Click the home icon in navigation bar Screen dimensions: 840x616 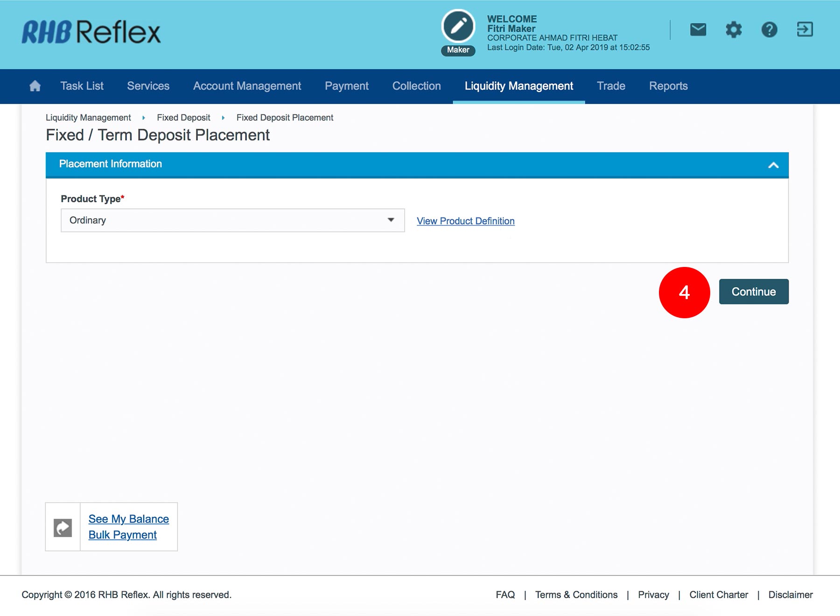35,86
